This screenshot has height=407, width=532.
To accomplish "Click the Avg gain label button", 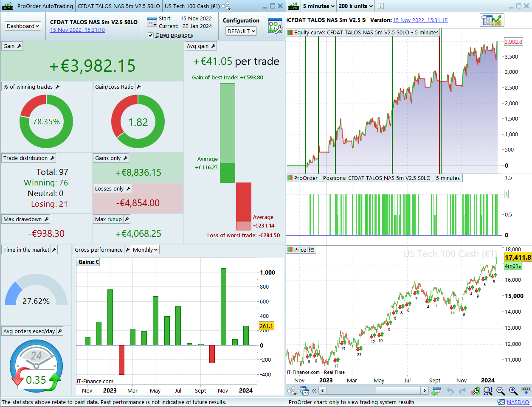I will click(197, 46).
